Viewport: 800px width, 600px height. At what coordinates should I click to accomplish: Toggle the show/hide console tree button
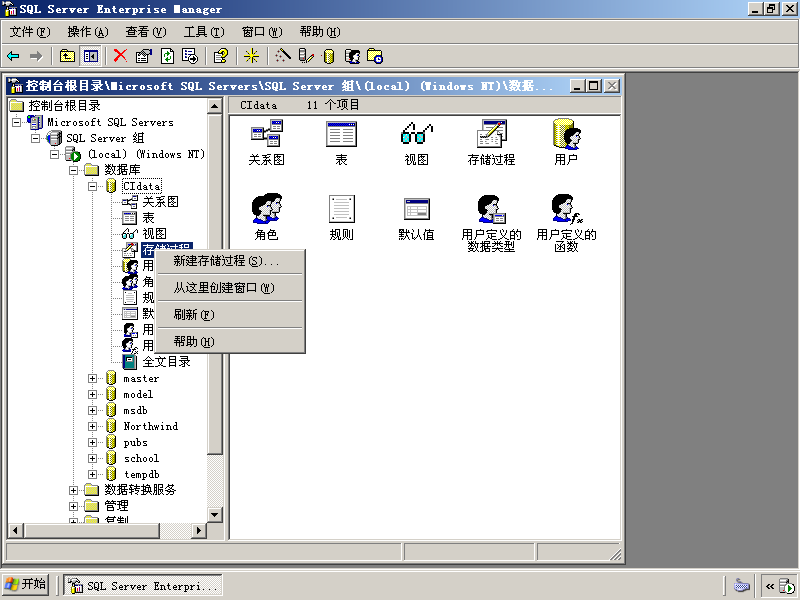point(91,56)
